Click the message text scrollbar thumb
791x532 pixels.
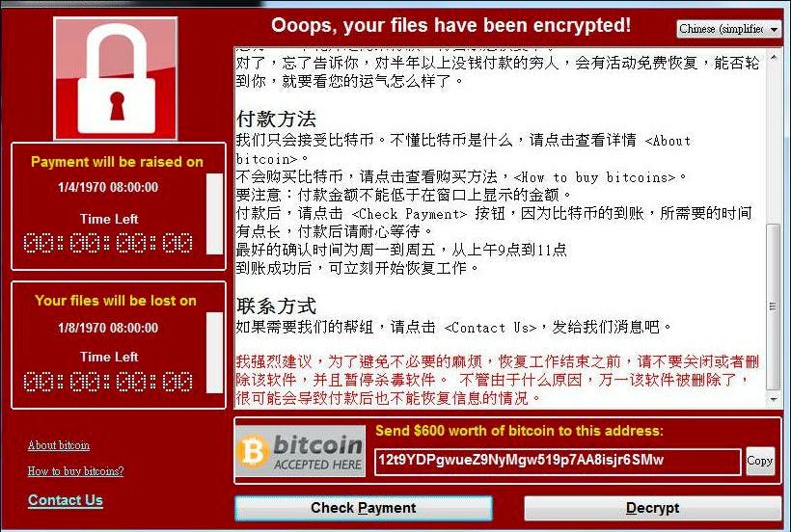pos(774,306)
